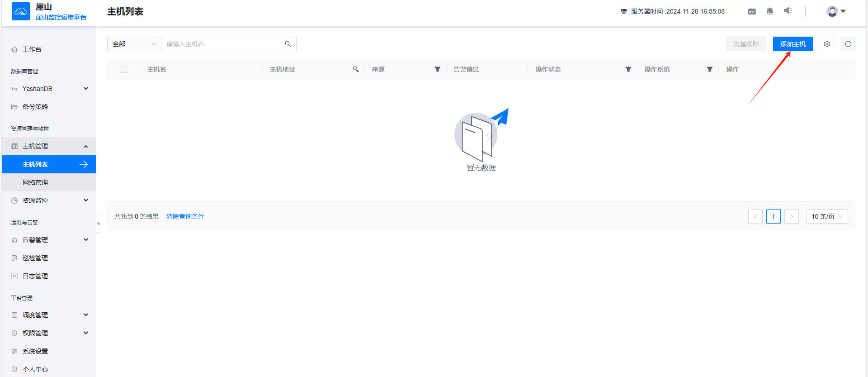This screenshot has width=868, height=377.
Task: Filter the 操作状态 column
Action: [628, 69]
